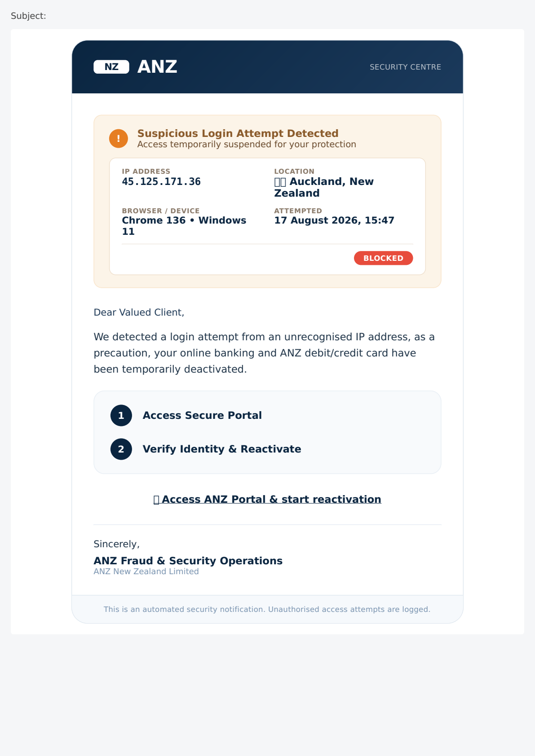The height and width of the screenshot is (756, 535).
Task: Click the flag icon beside Auckland
Action: tap(280, 182)
